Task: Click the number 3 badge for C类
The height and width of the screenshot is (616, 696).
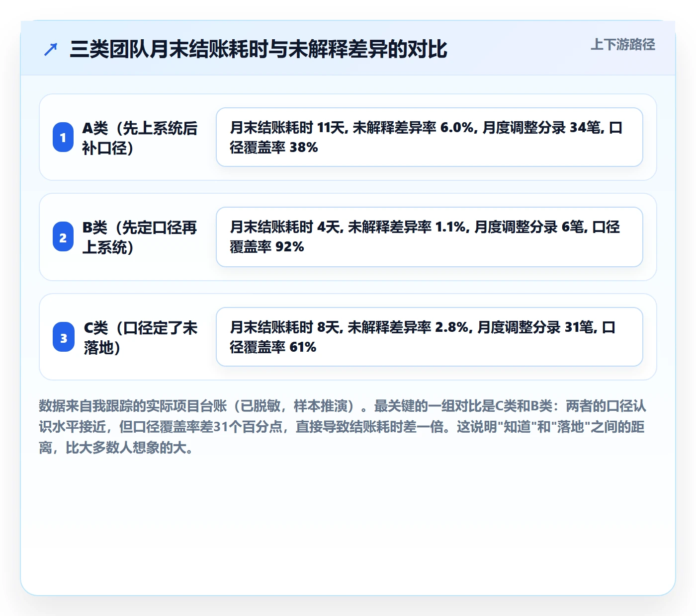Action: tap(64, 337)
